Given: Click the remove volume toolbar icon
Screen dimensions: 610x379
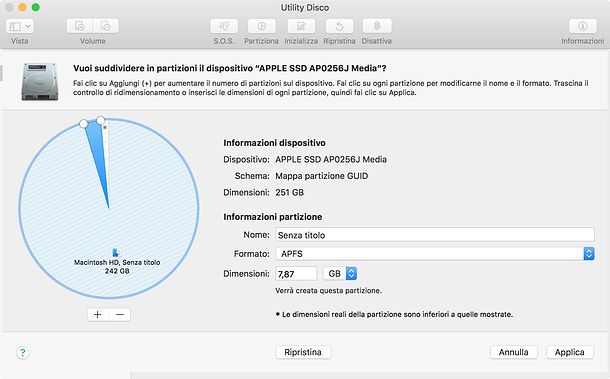Looking at the screenshot, I should [106, 26].
